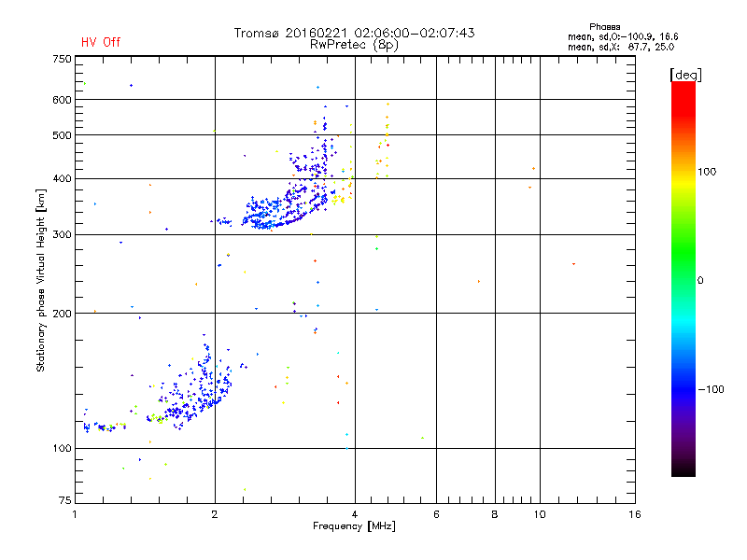This screenshot has height=560, width=747.
Task: Click the x-axis '16' tick label
Action: tap(635, 514)
